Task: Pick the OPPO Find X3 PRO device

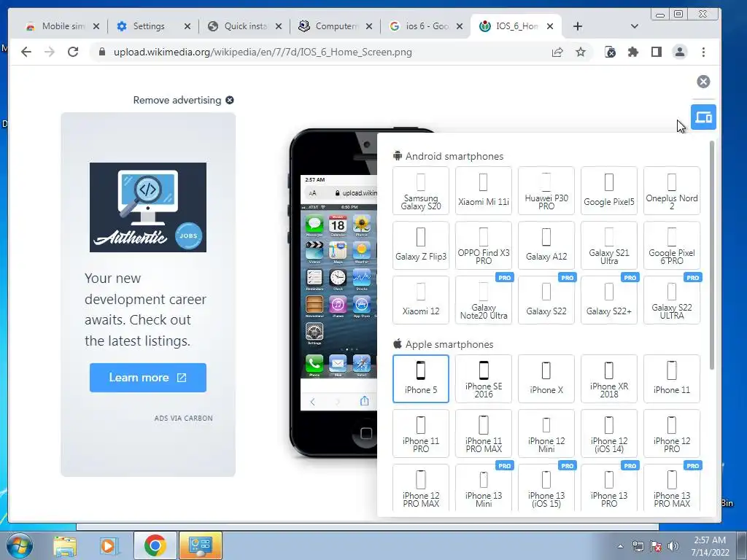Action: pyautogui.click(x=484, y=246)
